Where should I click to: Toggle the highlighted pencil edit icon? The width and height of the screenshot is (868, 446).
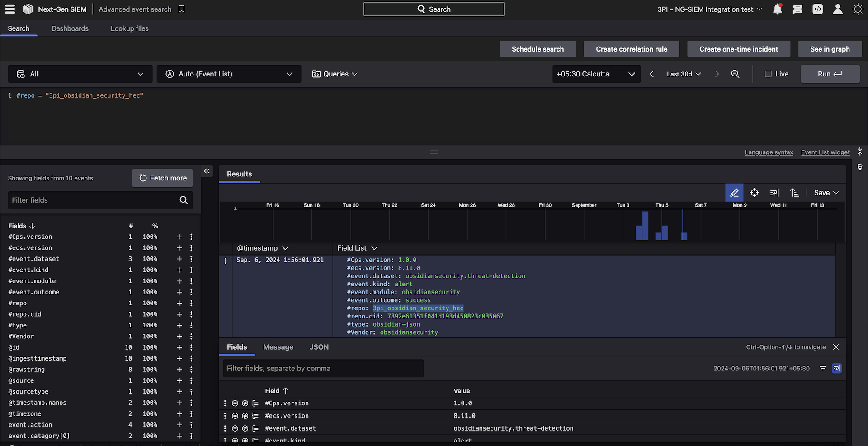click(x=734, y=192)
